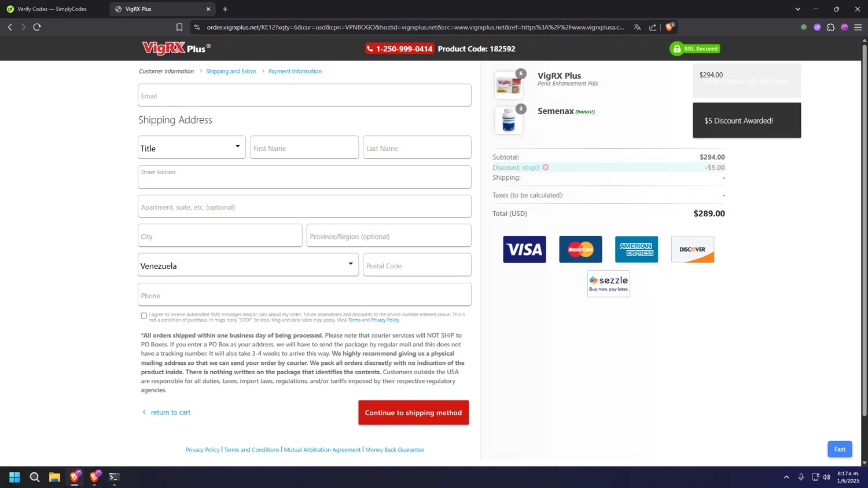Open a new browser tab
This screenshot has height=488, width=868.
[x=225, y=9]
